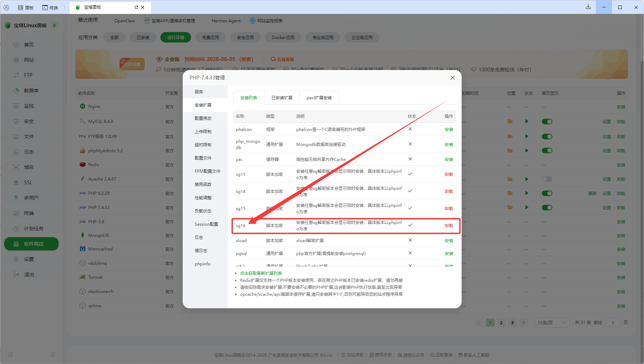644x364 pixels.
Task: Toggle MySQL 8.4.8 homepage display switch
Action: pos(547,122)
